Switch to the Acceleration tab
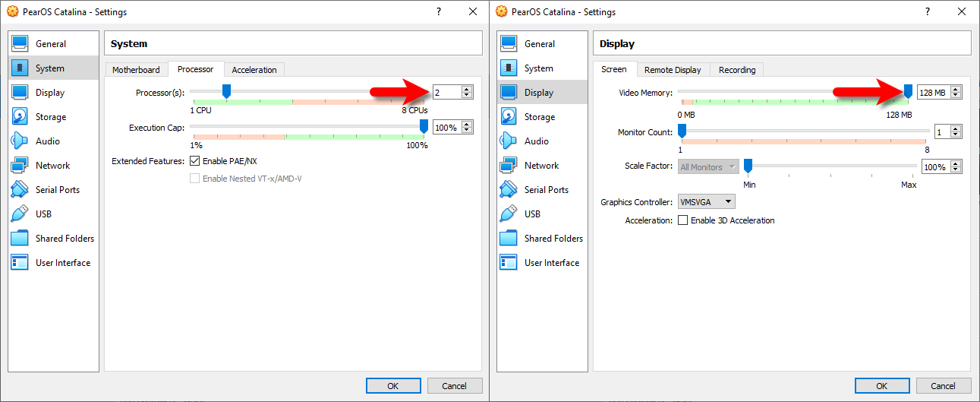980x402 pixels. tap(254, 70)
